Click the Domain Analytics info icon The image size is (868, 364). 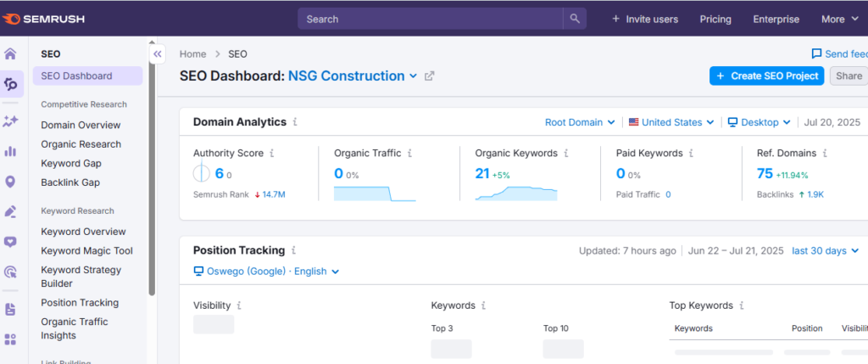(x=295, y=122)
